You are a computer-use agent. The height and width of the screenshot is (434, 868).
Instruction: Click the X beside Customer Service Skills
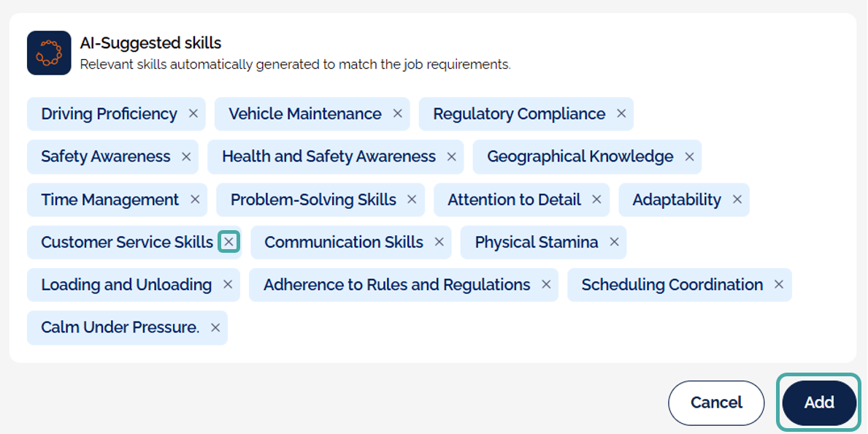[228, 242]
